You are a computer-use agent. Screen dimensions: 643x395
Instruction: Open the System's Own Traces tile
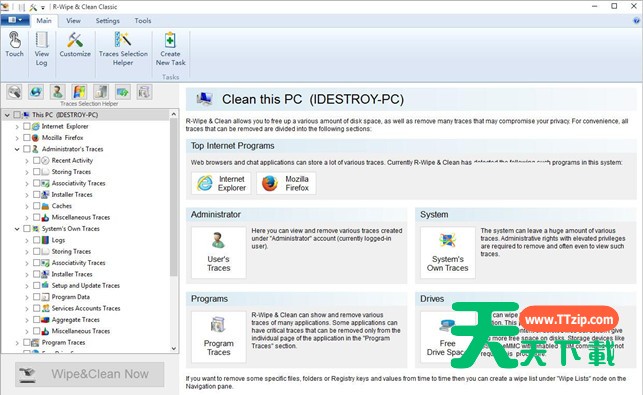447,253
